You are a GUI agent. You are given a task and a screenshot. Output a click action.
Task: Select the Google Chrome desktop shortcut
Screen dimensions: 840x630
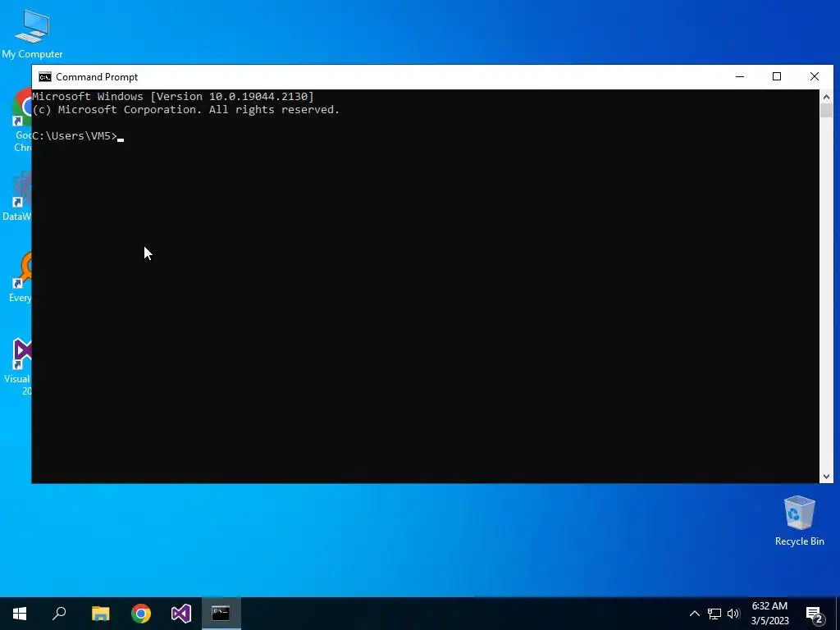[21, 121]
